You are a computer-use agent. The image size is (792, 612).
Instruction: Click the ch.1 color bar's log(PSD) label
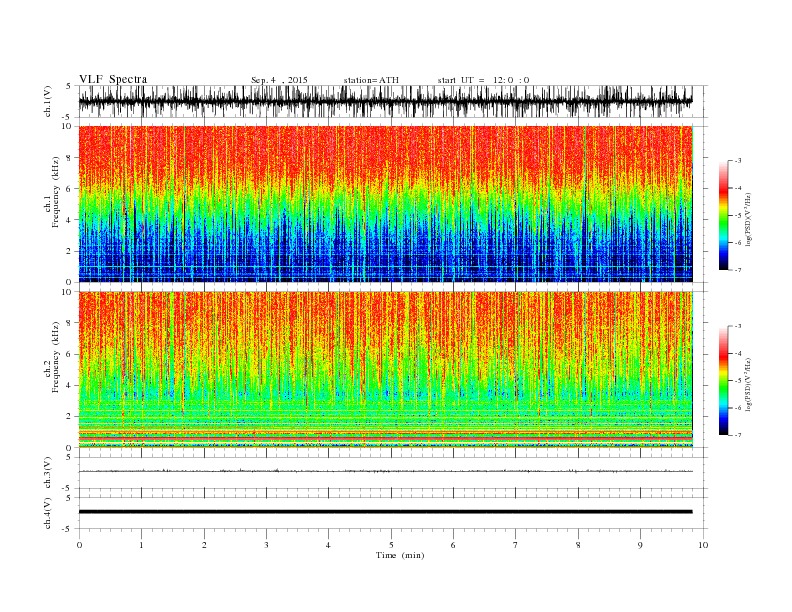pyautogui.click(x=748, y=220)
